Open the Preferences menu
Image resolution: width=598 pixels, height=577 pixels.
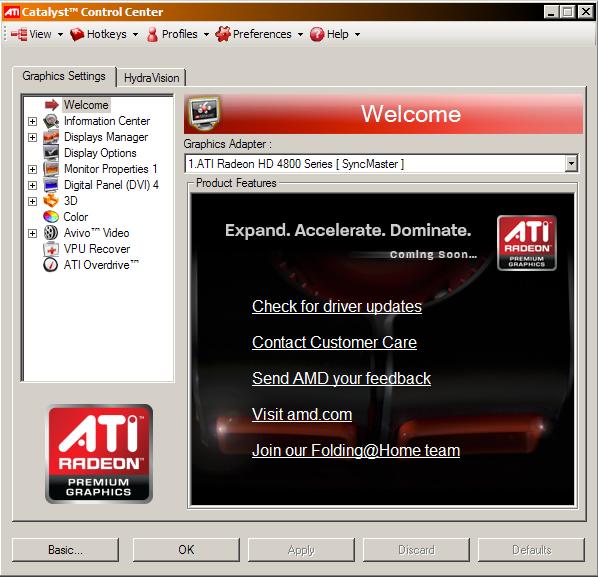coord(260,34)
